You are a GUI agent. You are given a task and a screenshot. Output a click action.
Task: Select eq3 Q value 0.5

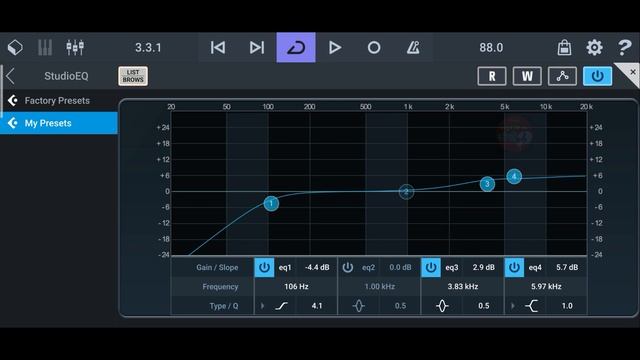coord(484,306)
